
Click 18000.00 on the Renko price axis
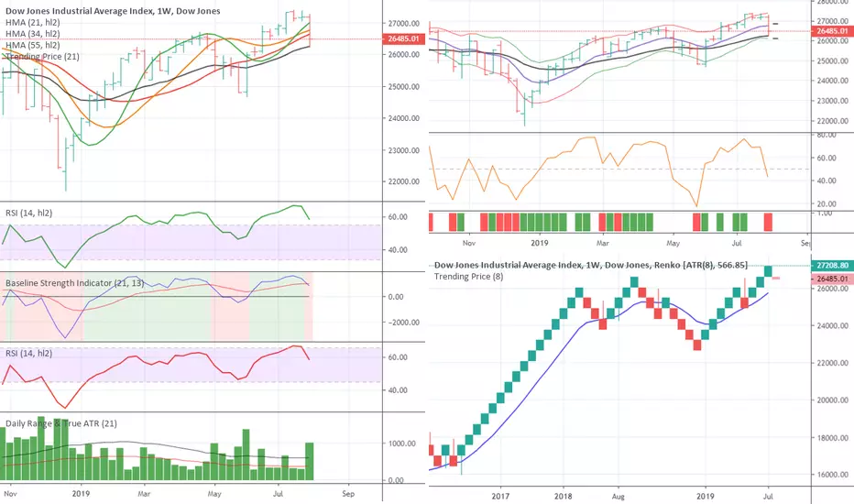point(832,437)
